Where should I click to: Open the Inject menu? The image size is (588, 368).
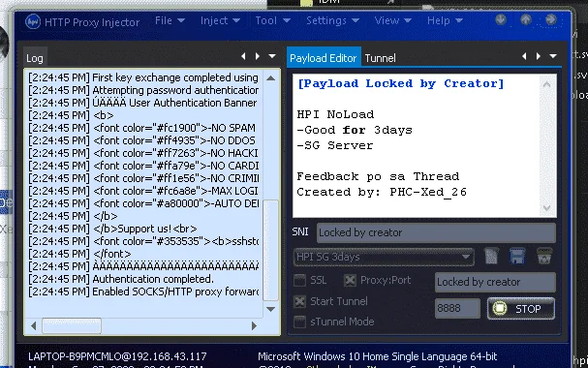pos(220,20)
